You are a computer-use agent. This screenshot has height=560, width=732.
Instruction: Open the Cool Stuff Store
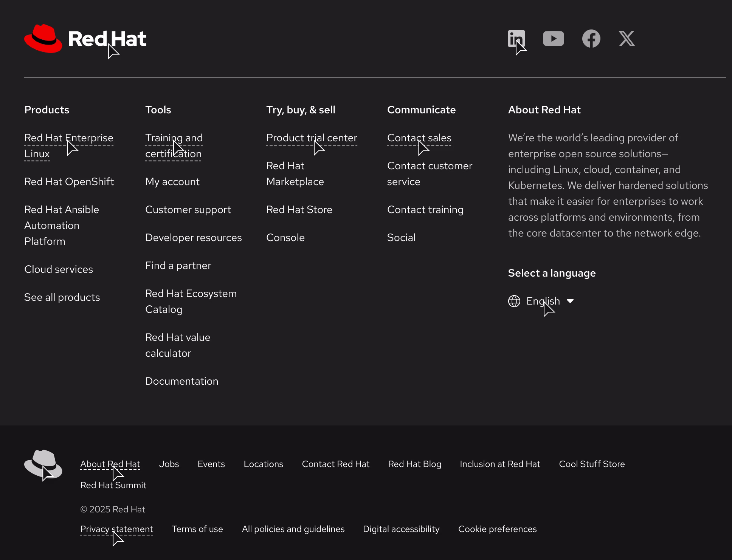click(592, 464)
